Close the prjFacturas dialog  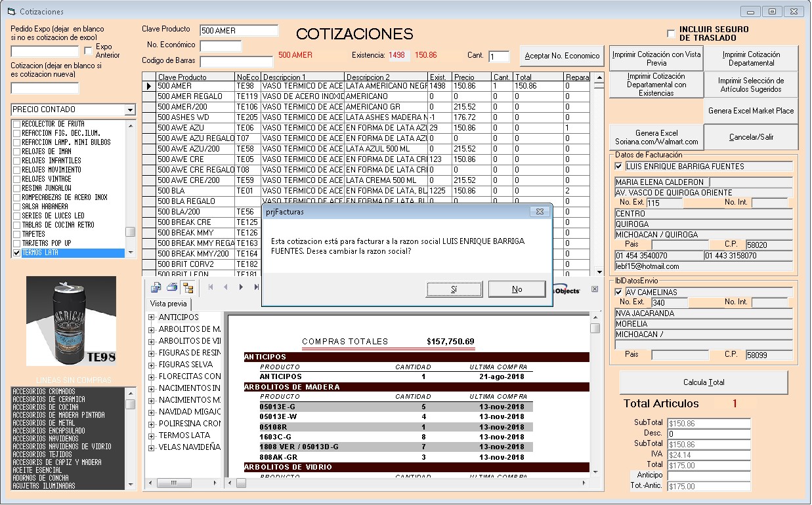[540, 212]
